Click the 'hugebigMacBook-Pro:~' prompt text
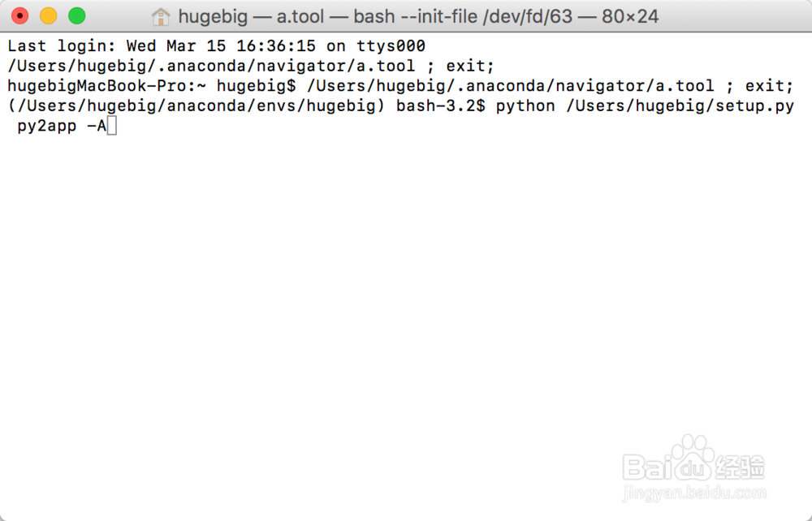The height and width of the screenshot is (521, 812). (x=106, y=86)
